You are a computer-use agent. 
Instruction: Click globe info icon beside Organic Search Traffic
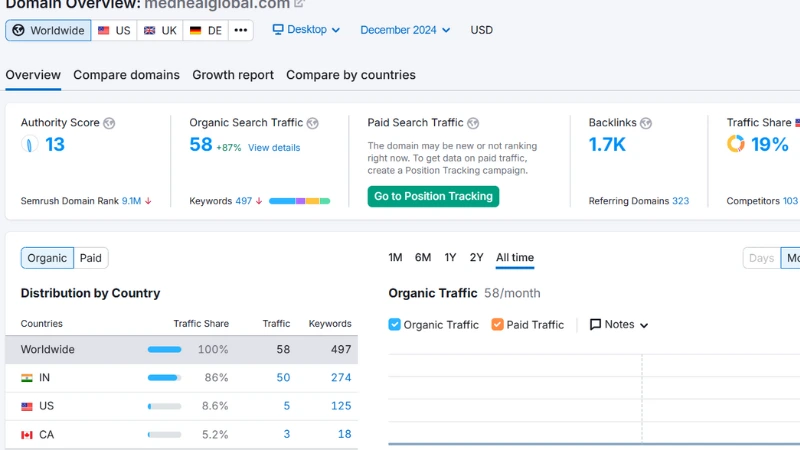[313, 123]
